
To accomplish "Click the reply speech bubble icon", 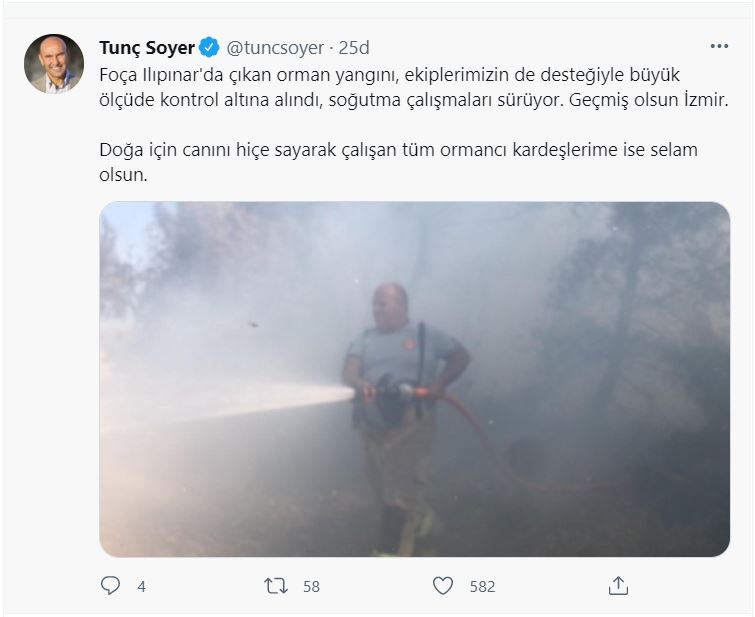I will [x=110, y=586].
